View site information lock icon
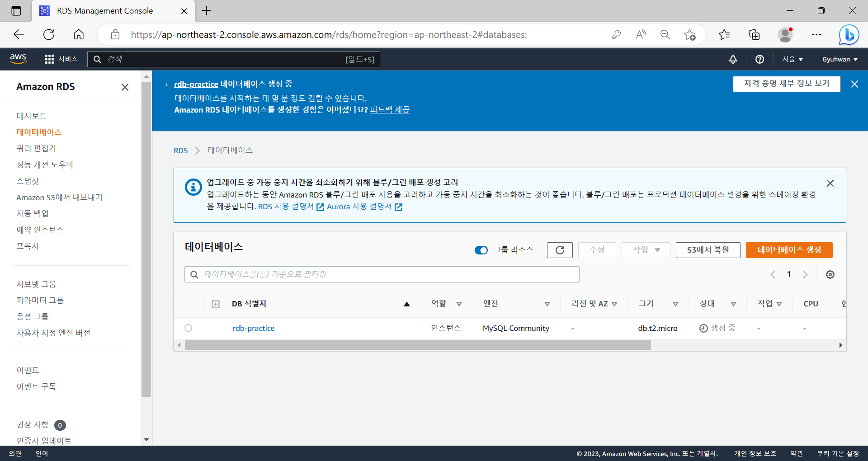 (115, 34)
